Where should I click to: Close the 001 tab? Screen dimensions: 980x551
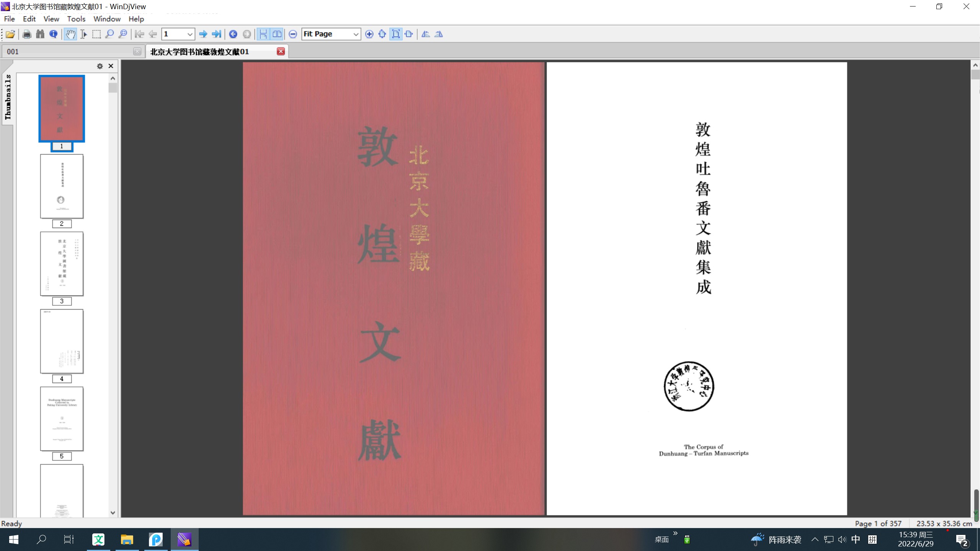point(137,51)
